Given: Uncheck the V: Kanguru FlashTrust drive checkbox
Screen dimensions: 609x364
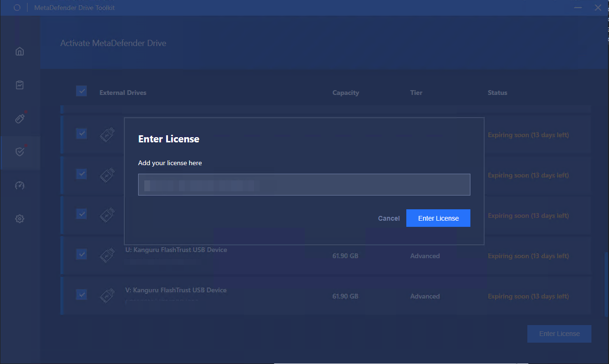Looking at the screenshot, I should coord(82,294).
